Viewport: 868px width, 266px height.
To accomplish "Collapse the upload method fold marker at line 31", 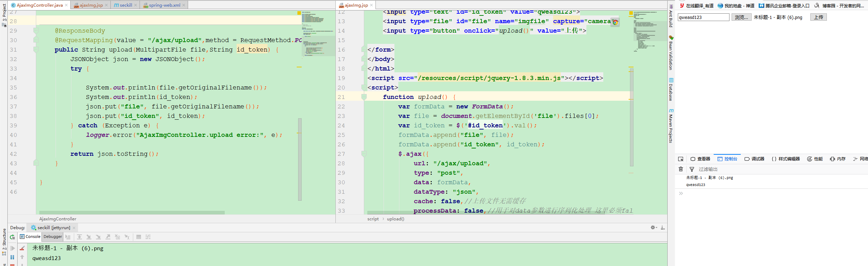I will tap(36, 49).
